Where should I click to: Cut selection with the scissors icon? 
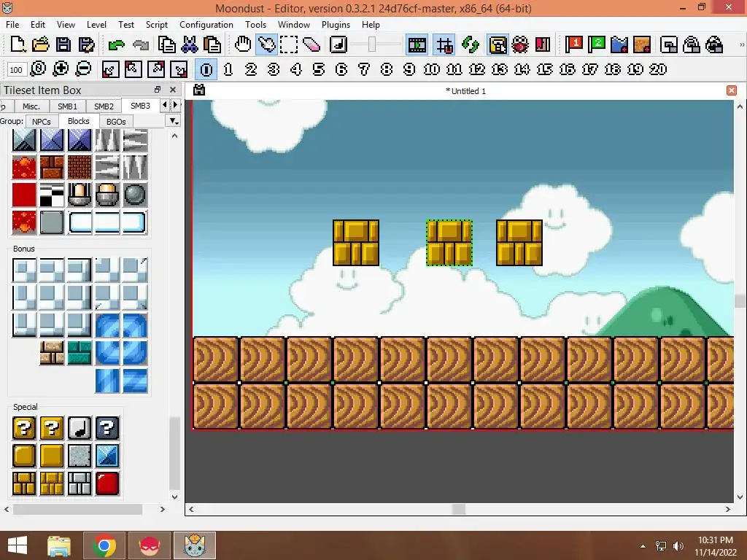[189, 44]
